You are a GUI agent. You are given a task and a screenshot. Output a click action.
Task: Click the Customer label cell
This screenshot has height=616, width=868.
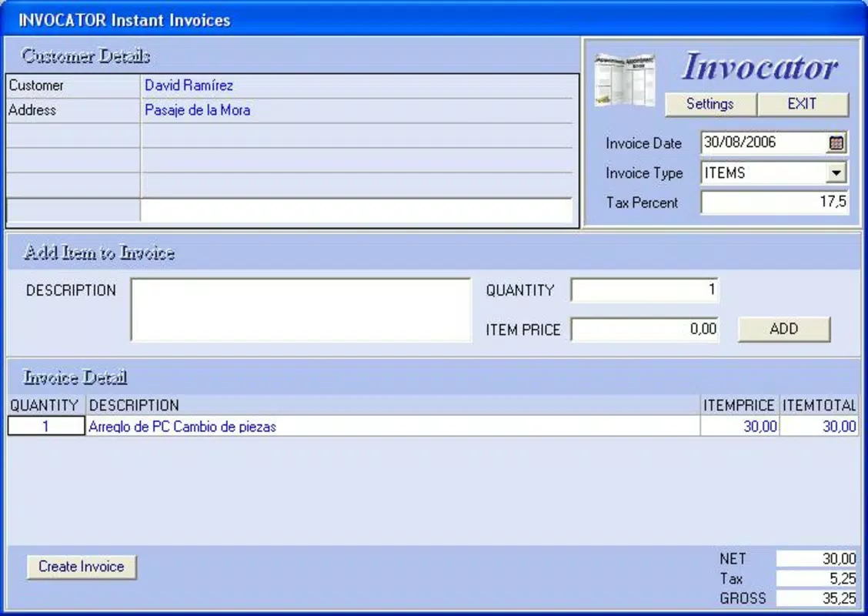click(73, 86)
